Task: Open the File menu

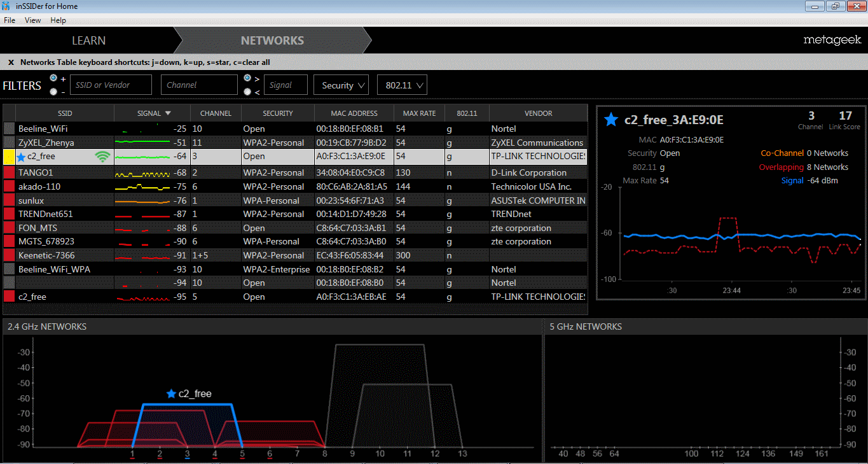Action: point(10,20)
